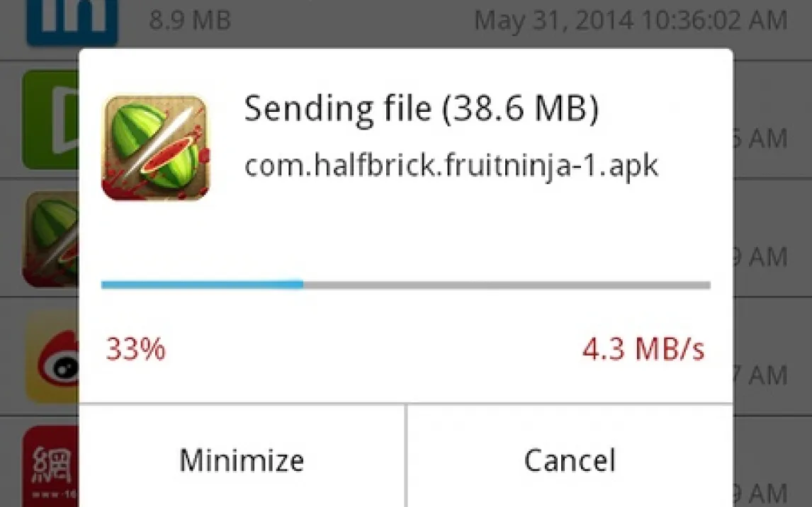Tap the AM timestamp on the Weibo row
812x507 pixels.
tap(761, 375)
